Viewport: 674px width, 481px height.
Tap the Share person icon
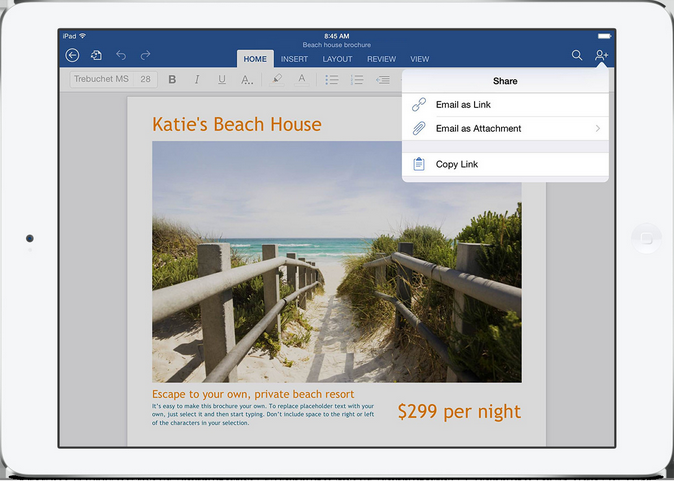pyautogui.click(x=601, y=56)
